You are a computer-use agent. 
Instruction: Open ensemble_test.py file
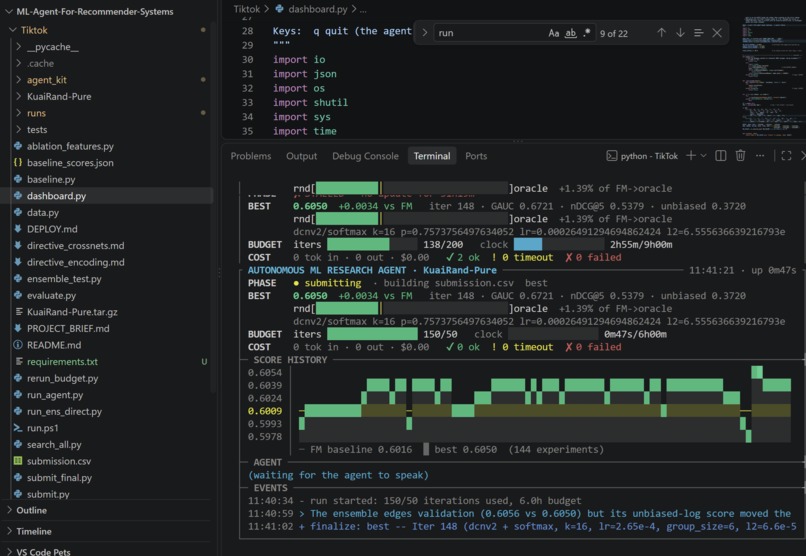[64, 279]
